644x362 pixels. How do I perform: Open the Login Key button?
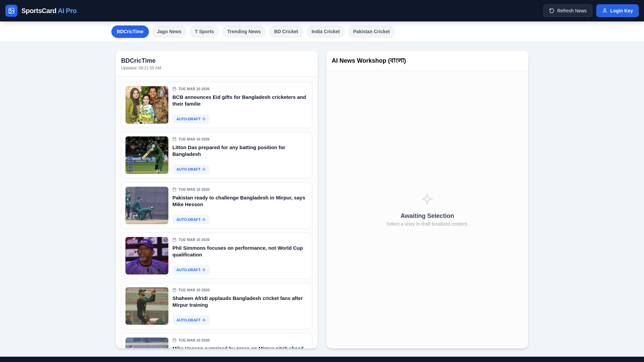(x=617, y=11)
